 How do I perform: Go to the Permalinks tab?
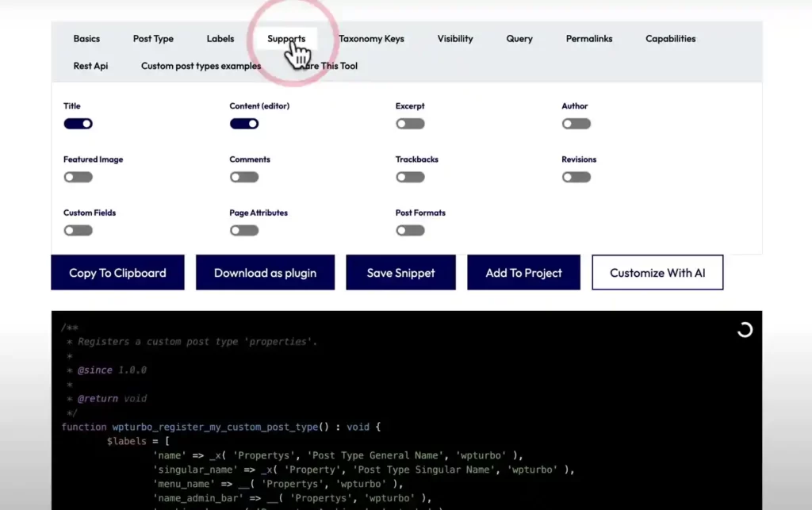(x=589, y=39)
